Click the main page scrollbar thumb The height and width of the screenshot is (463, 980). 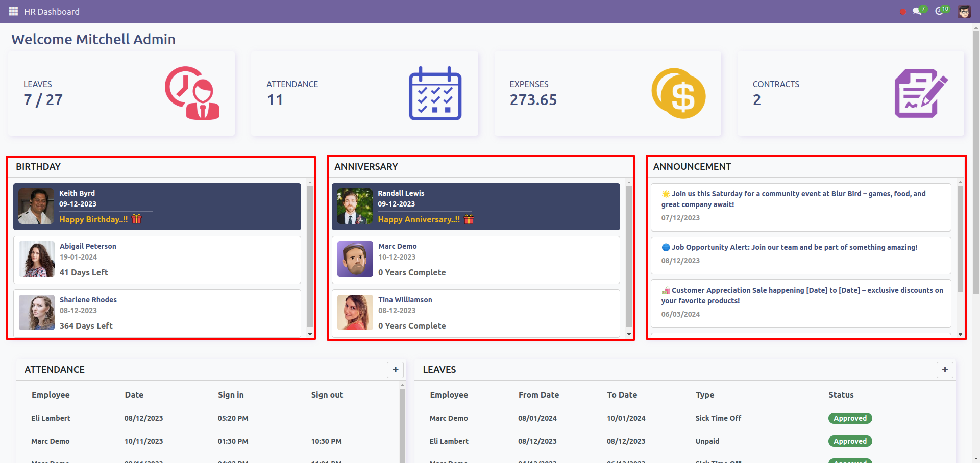coord(976,162)
